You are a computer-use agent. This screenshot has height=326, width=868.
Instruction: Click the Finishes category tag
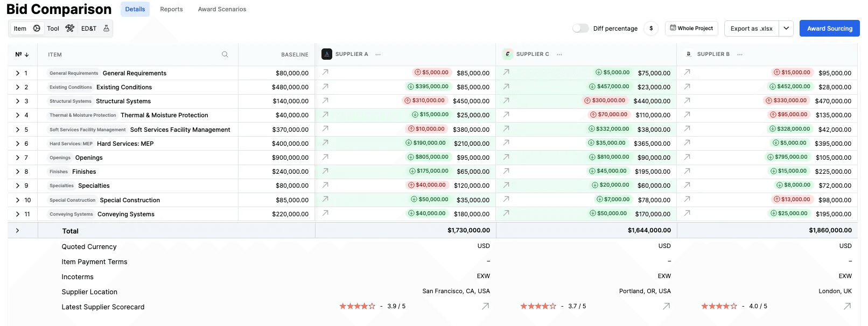coord(59,172)
